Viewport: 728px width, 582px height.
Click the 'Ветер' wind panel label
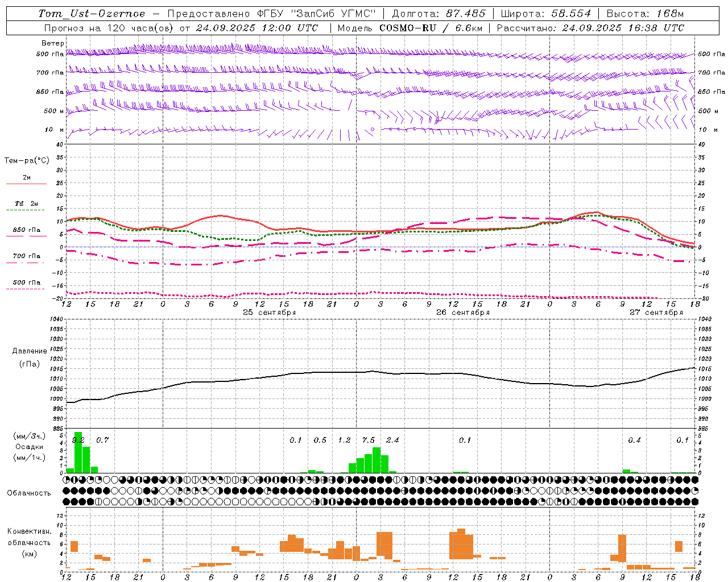pyautogui.click(x=53, y=43)
